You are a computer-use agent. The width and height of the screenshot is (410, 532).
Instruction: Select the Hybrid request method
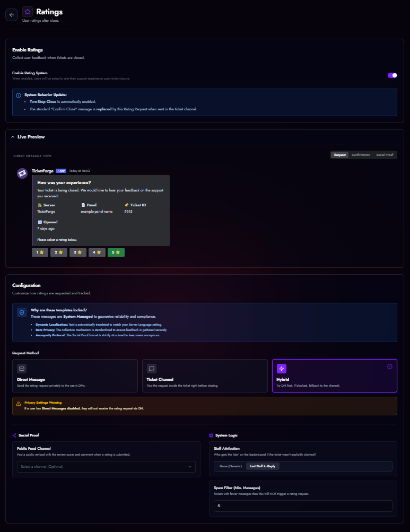[334, 376]
